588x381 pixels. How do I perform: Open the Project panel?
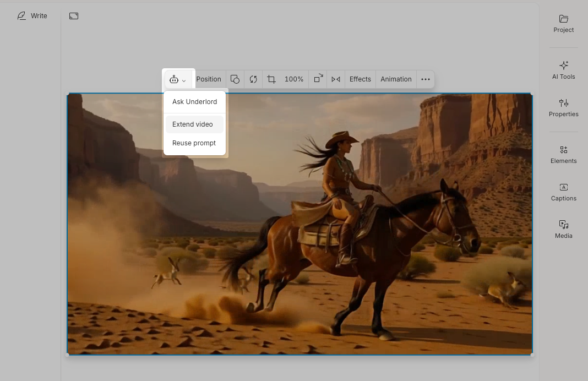coord(563,23)
